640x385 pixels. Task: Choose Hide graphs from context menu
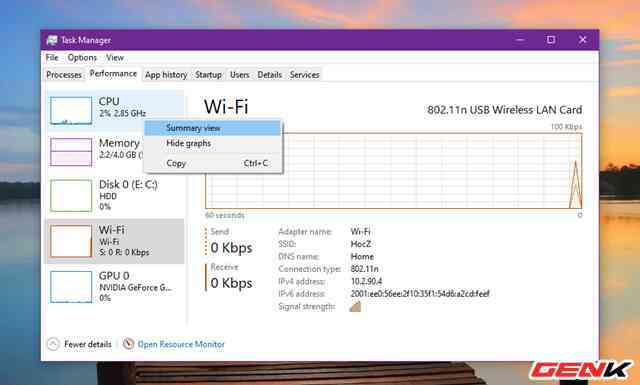coord(213,143)
